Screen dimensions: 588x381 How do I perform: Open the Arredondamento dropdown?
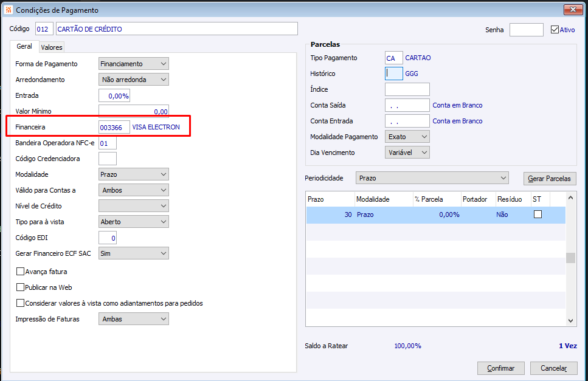tap(134, 80)
